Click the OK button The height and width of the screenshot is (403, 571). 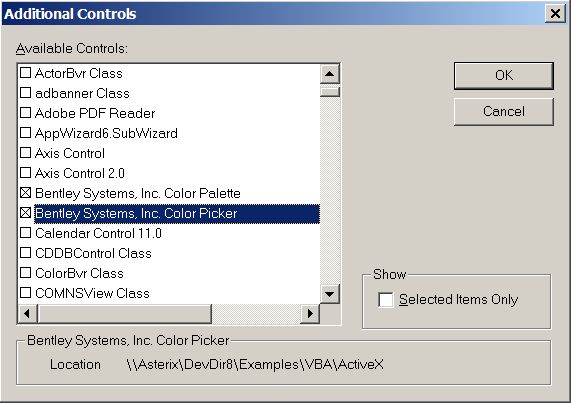[504, 76]
